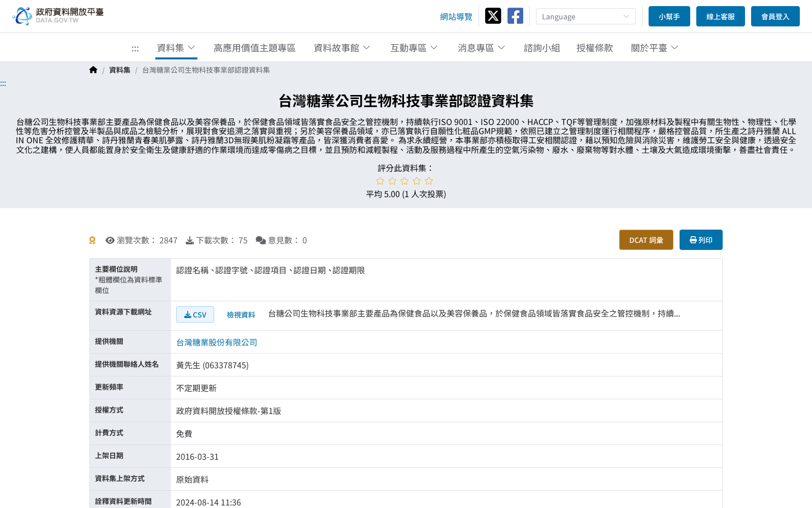Click the row label 資料資源下載網址
This screenshot has width=812, height=508.
click(x=123, y=312)
